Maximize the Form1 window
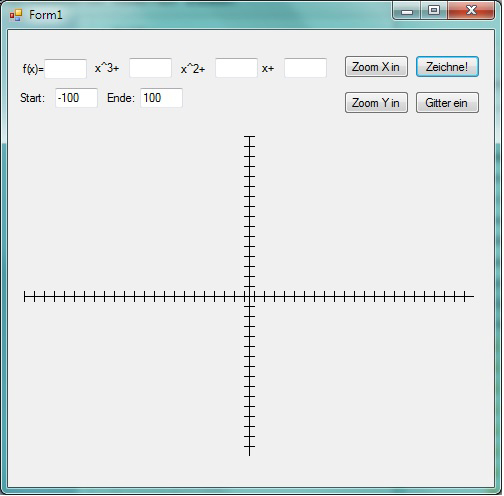 434,11
